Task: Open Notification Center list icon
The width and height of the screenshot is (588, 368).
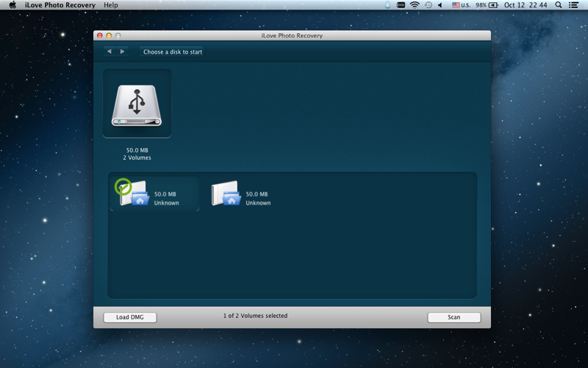Action: click(574, 5)
